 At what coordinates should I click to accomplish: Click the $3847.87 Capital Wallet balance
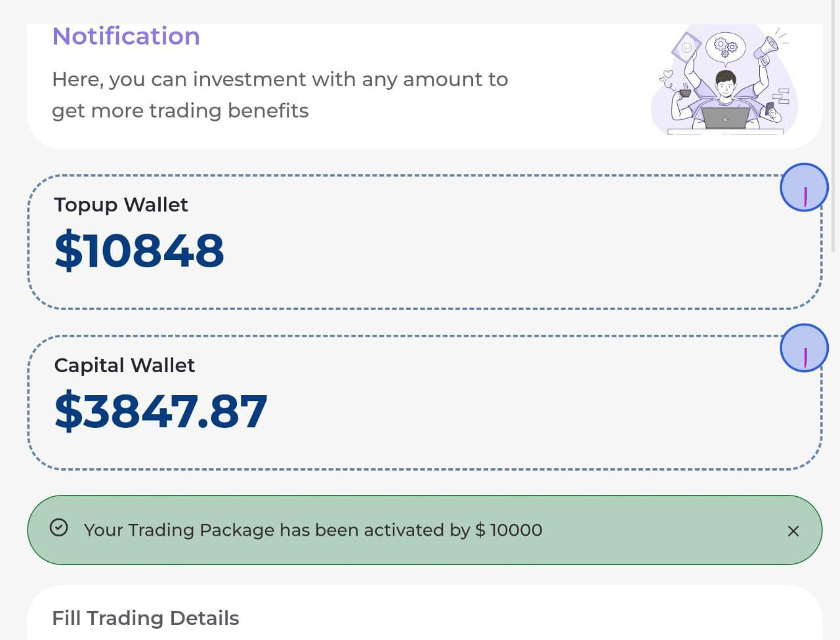[x=161, y=411]
